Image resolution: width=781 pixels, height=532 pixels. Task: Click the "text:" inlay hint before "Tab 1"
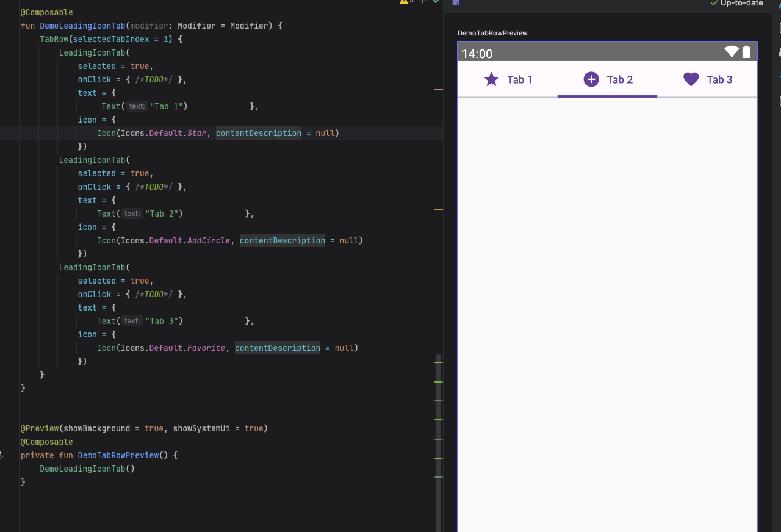coord(137,106)
